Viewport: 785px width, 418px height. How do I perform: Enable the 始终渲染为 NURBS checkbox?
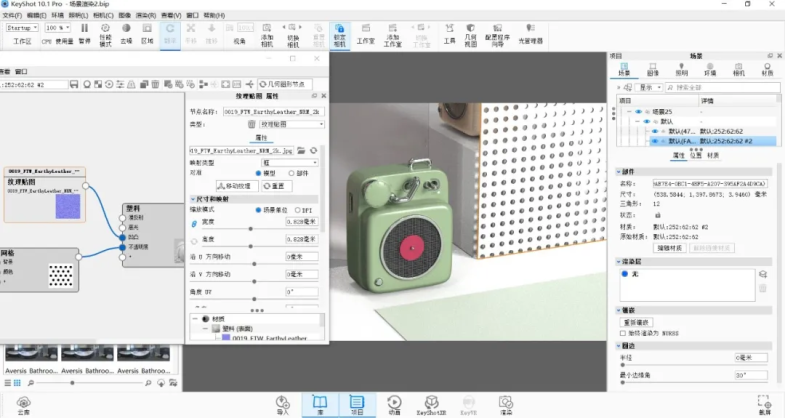(x=623, y=333)
